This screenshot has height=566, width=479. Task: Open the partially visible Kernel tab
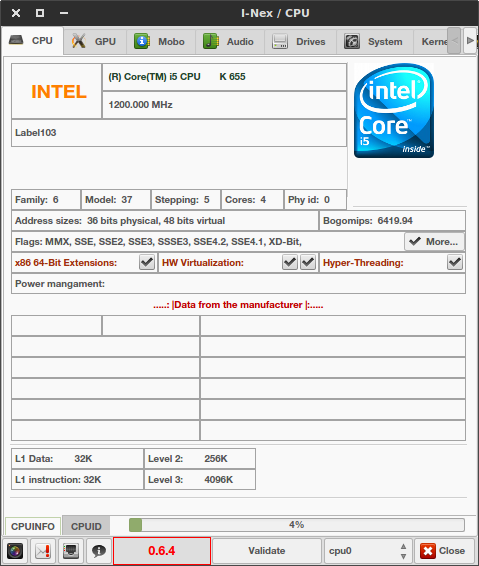(431, 42)
